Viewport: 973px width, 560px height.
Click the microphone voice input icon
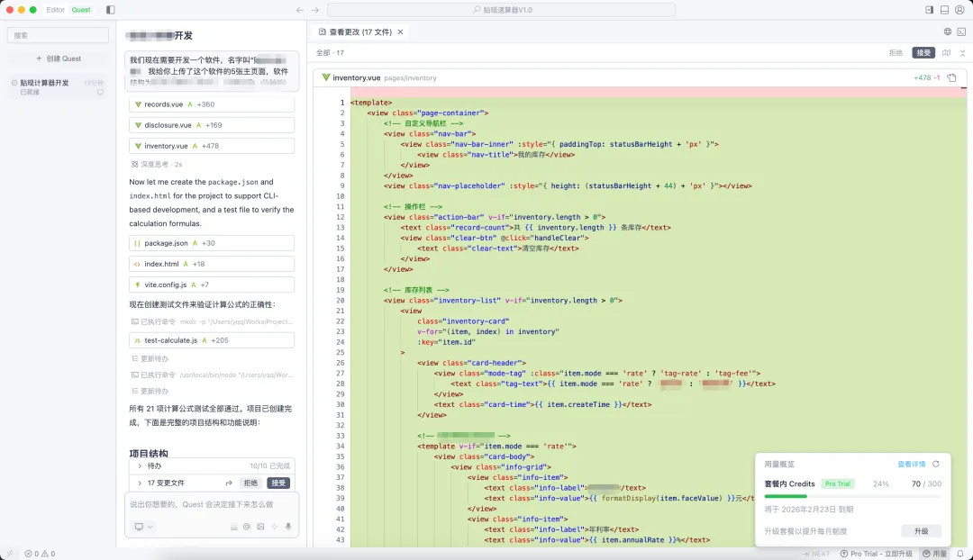[x=288, y=527]
